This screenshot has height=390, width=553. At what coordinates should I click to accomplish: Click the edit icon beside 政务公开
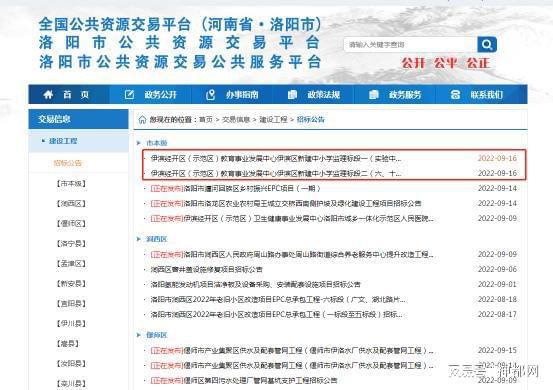(x=129, y=95)
